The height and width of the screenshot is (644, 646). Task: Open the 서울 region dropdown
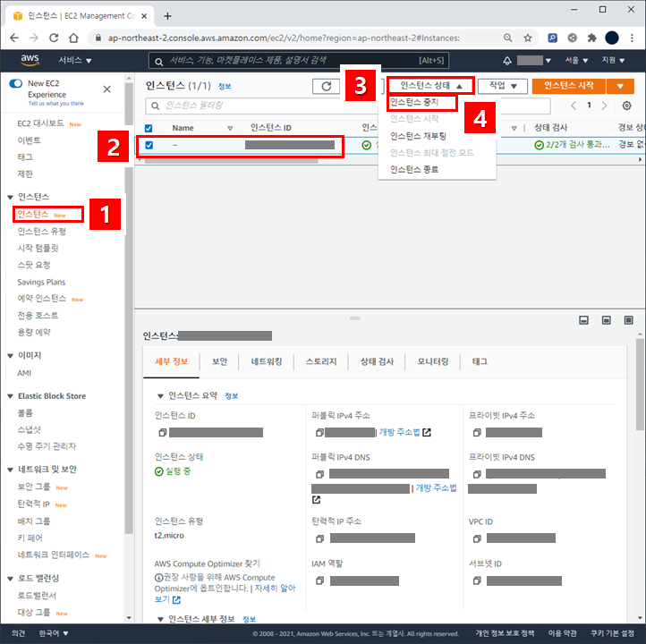(576, 60)
